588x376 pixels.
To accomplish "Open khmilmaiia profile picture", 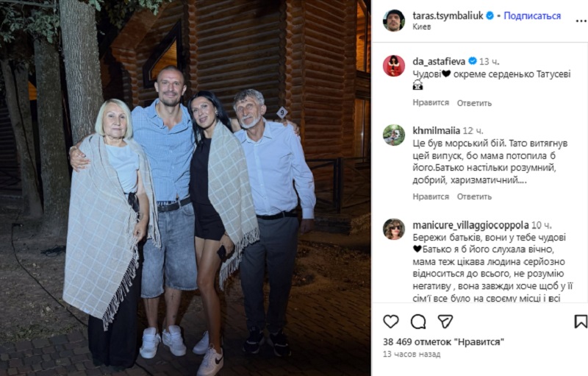I will pos(394,135).
